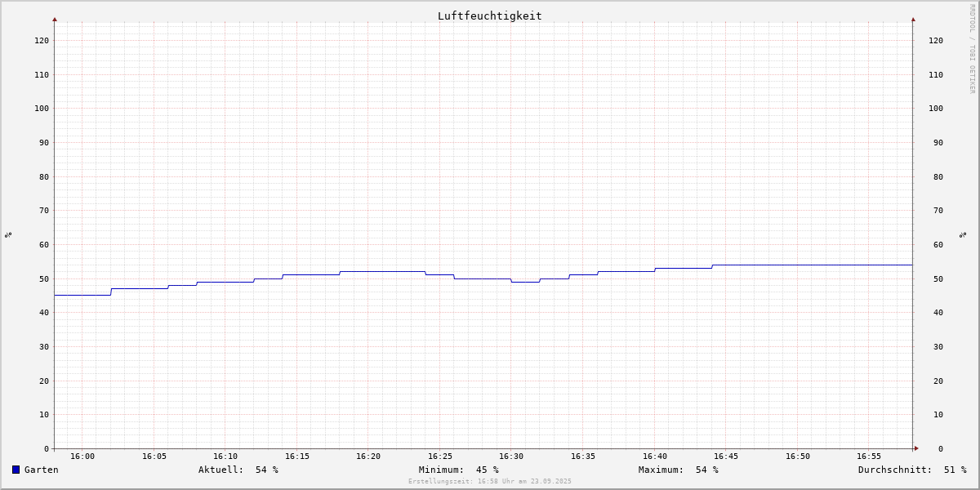980x490 pixels.
Task: Click the RRDTOOL / TOBI OETIKER watermark
Action: (x=972, y=48)
